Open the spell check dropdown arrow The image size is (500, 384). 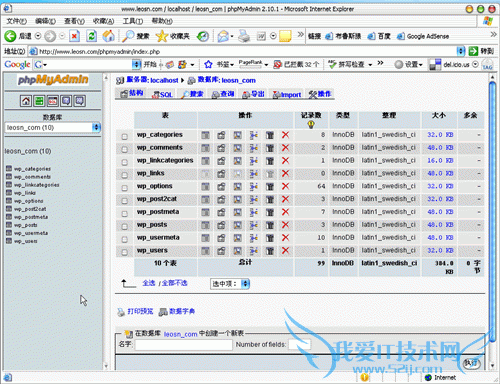(x=370, y=65)
